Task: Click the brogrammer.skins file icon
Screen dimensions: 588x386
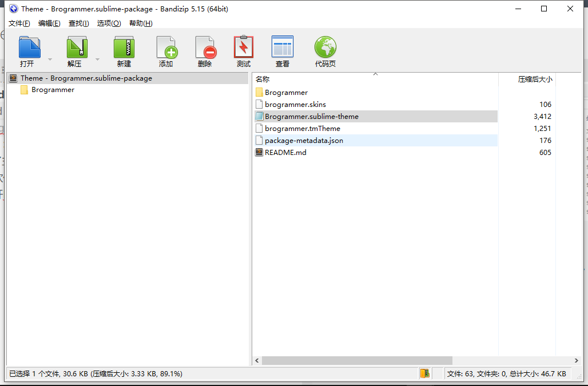Action: (259, 104)
